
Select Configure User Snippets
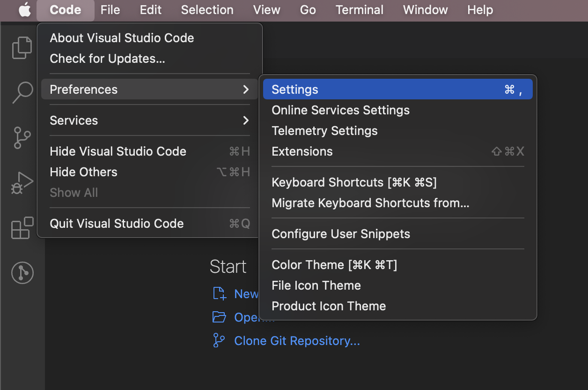tap(340, 234)
